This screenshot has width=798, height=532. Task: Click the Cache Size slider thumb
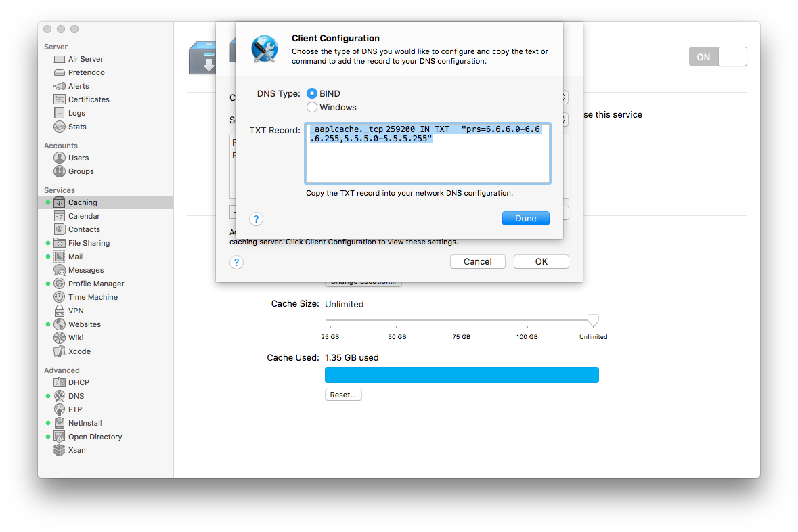point(593,320)
